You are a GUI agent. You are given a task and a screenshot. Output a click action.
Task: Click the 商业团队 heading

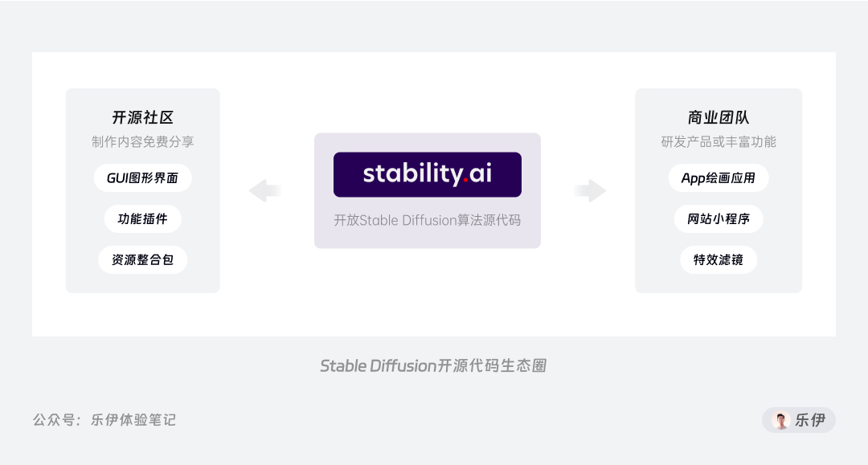coord(719,117)
